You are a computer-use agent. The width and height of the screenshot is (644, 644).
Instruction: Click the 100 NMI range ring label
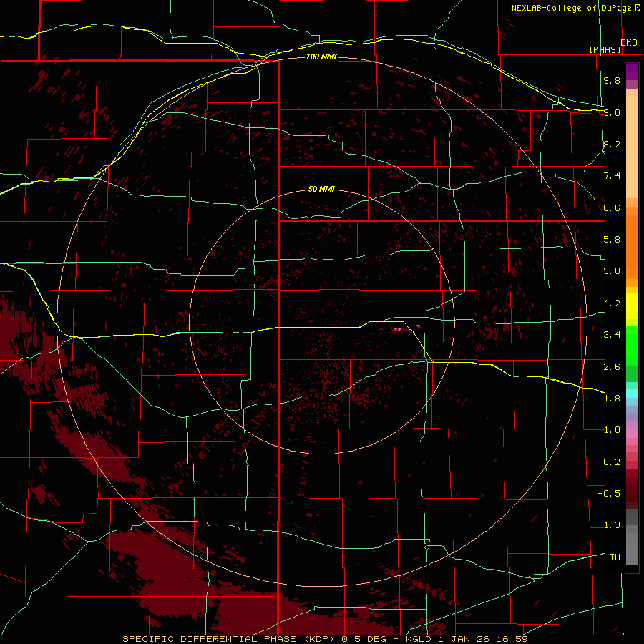pyautogui.click(x=321, y=57)
